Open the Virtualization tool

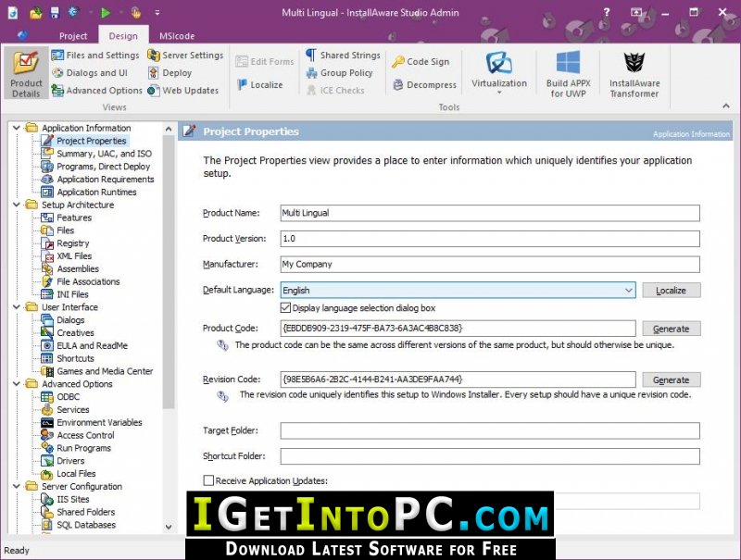pos(499,72)
